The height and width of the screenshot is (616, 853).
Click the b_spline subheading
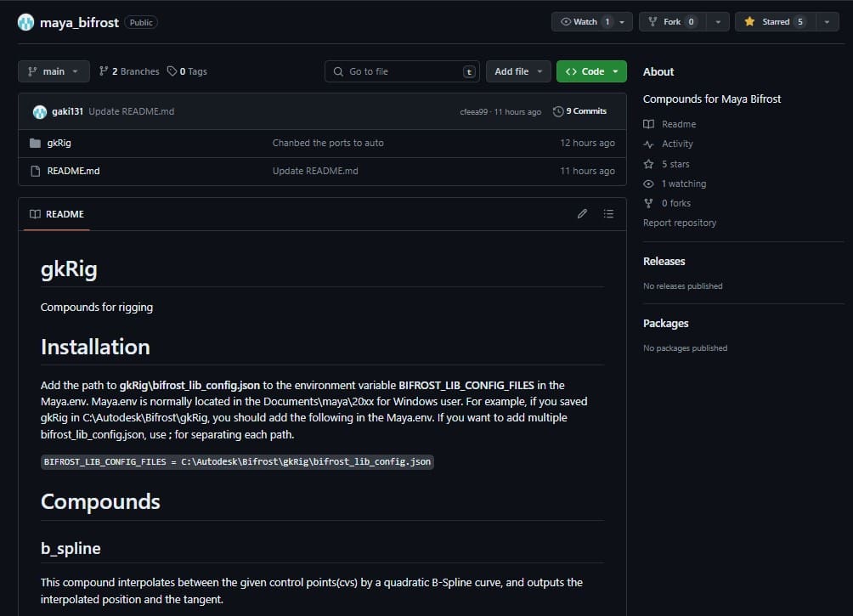coord(71,549)
